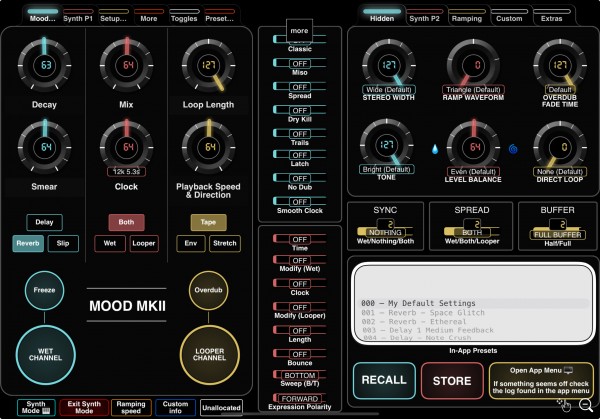Toggle the Spread OFF switch
Viewport: 600px width, 419px height.
point(300,87)
